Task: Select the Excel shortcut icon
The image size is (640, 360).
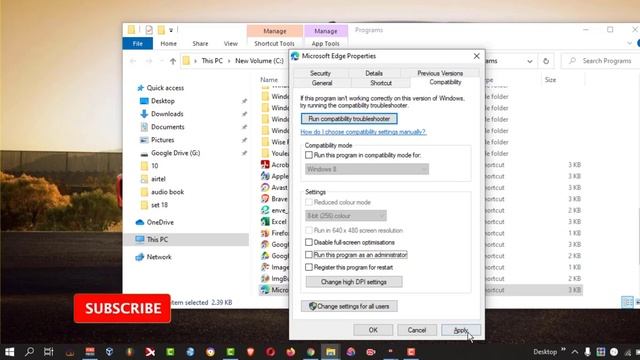Action: [x=265, y=222]
